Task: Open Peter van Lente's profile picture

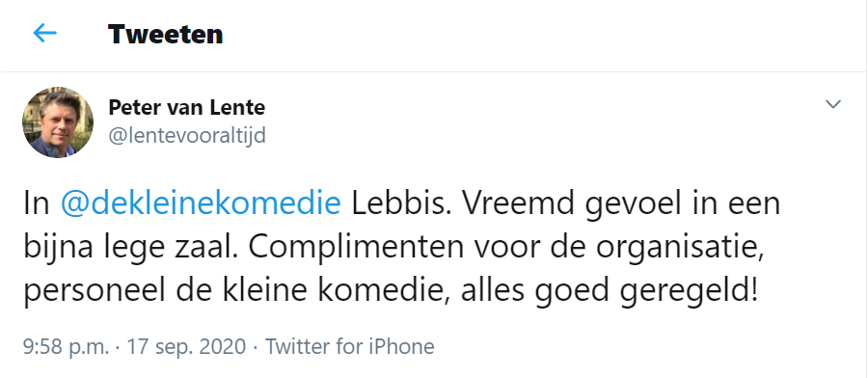Action: (x=58, y=122)
